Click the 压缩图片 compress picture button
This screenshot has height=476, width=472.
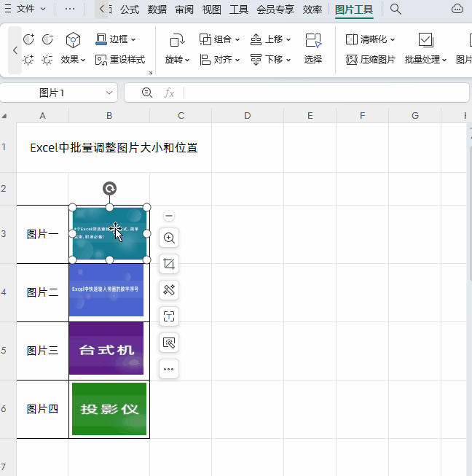click(x=370, y=60)
